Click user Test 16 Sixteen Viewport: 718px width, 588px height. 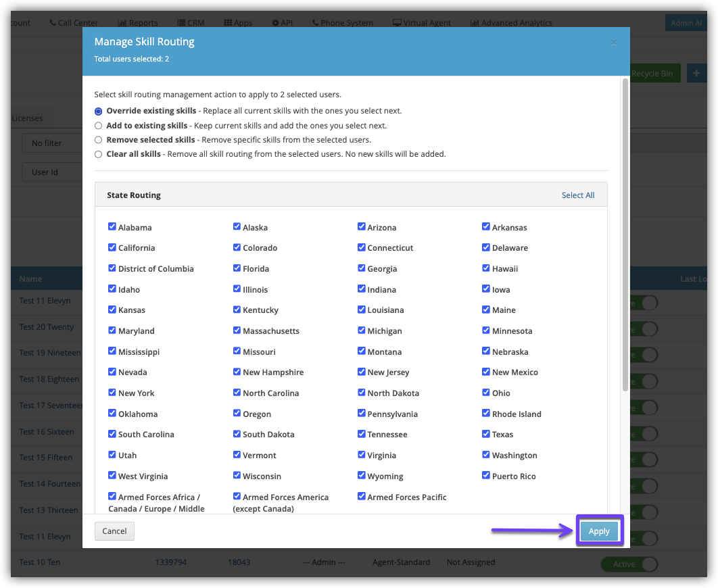[47, 431]
